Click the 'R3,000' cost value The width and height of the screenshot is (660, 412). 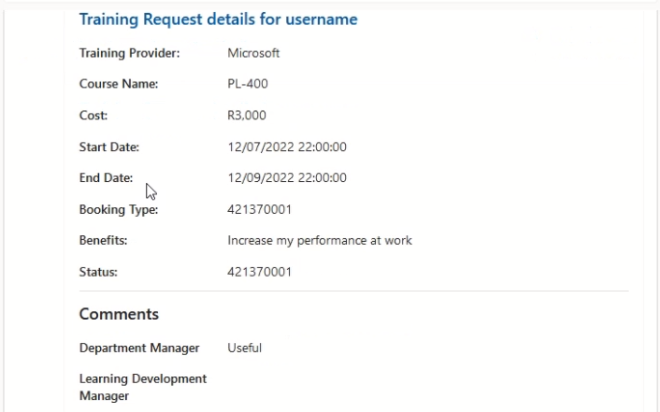point(247,115)
